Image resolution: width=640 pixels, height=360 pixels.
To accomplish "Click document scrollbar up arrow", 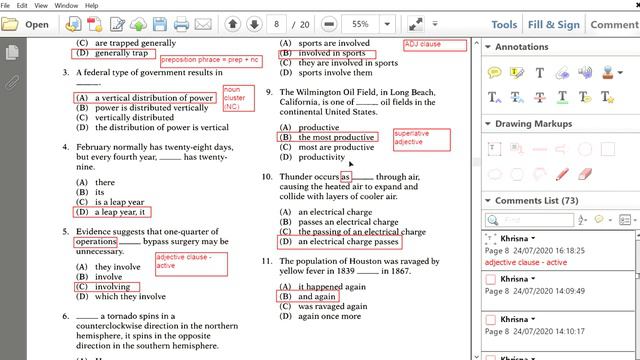I will click(476, 43).
